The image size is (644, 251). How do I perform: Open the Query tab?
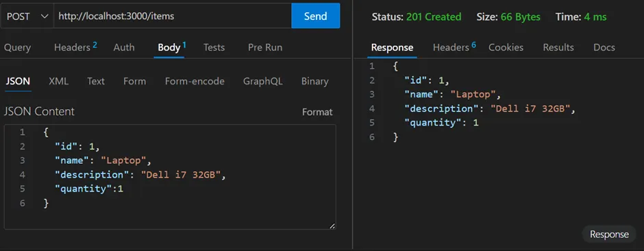(17, 47)
